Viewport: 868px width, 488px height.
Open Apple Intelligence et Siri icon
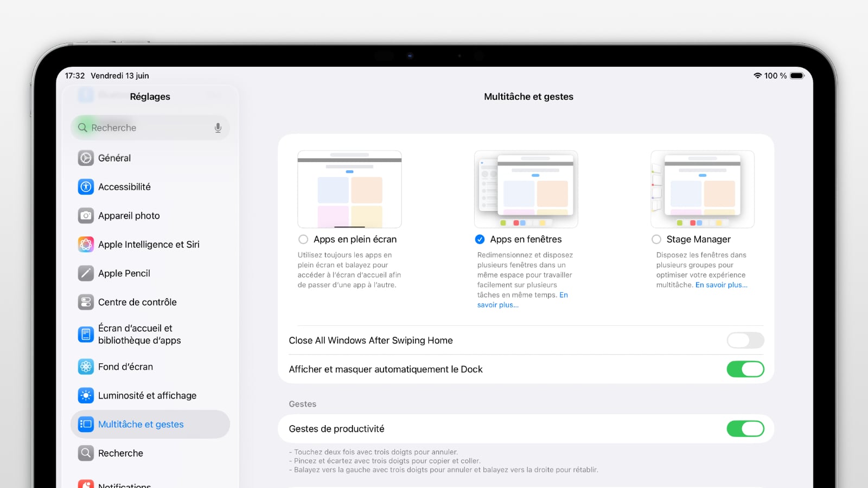coord(86,244)
